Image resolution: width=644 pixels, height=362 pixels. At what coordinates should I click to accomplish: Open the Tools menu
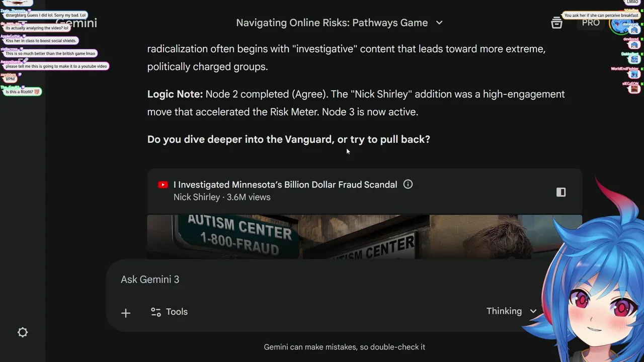170,312
